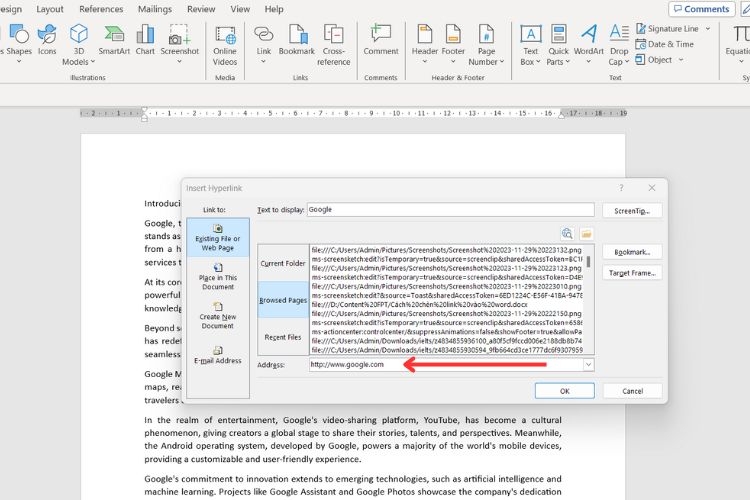Click the ScreenTip button
The width and height of the screenshot is (750, 500).
point(632,211)
